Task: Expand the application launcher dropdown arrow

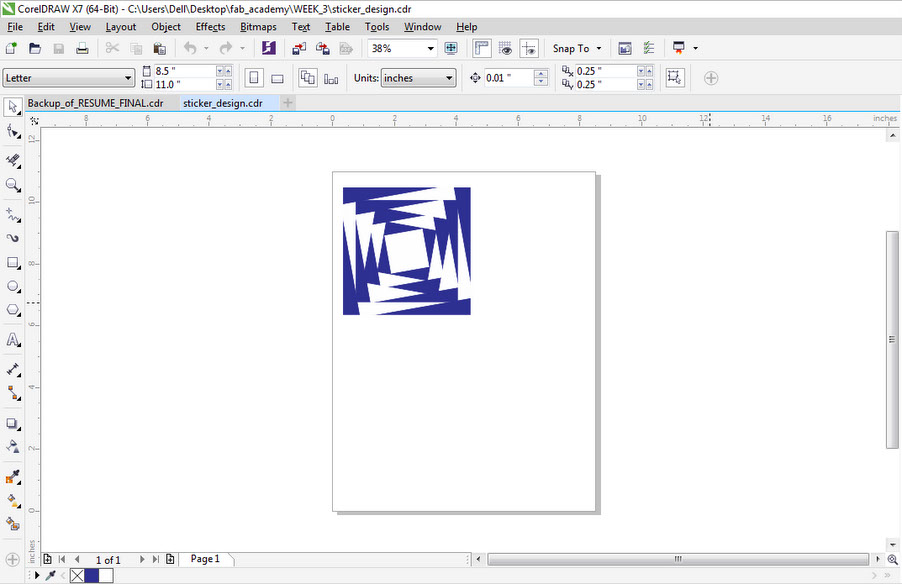Action: point(695,48)
